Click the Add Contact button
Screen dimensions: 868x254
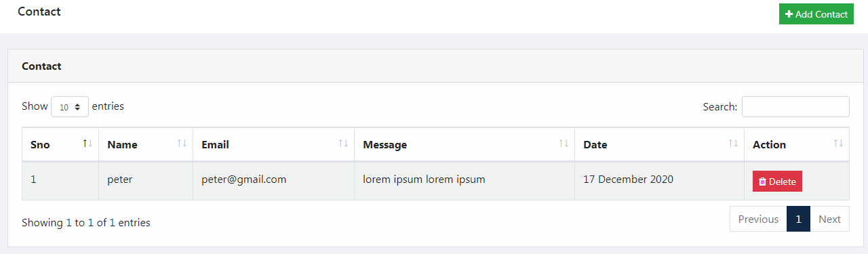(x=816, y=14)
